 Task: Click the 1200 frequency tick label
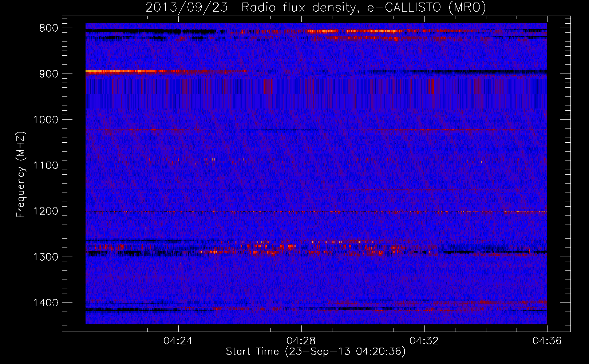(46, 211)
